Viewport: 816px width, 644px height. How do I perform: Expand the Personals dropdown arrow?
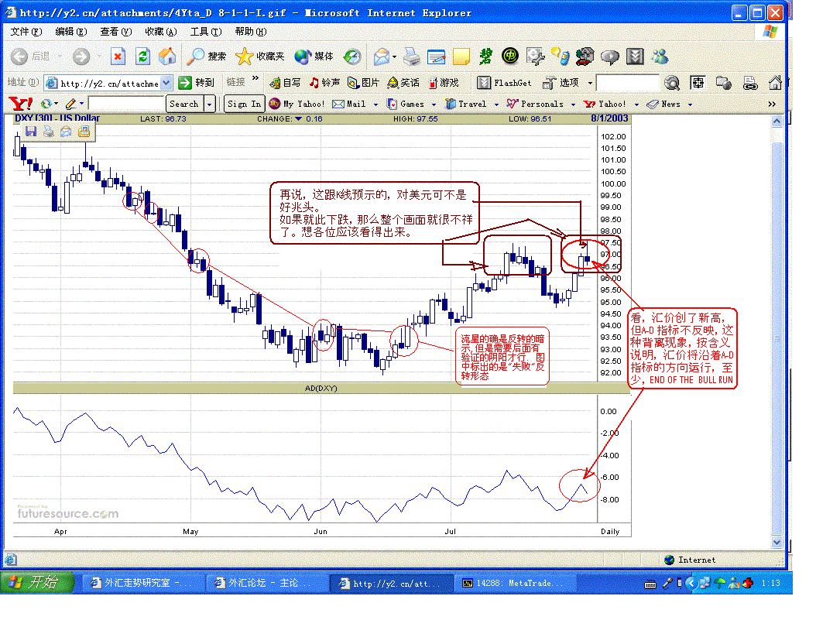tap(573, 104)
